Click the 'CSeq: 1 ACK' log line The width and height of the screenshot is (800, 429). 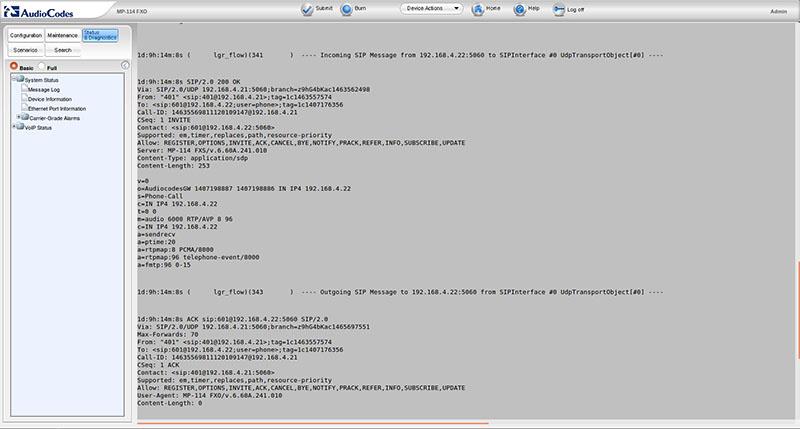(x=158, y=365)
